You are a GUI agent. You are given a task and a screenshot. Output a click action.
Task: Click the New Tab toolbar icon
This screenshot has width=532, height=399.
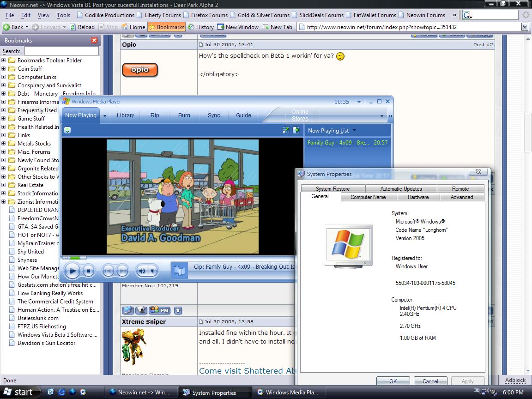tap(266, 27)
